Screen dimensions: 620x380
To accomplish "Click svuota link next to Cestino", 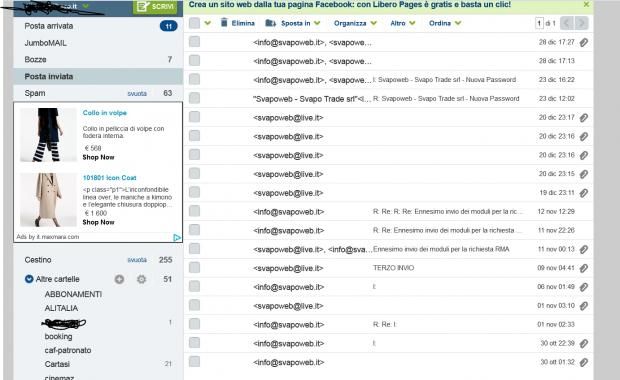I will click(137, 260).
